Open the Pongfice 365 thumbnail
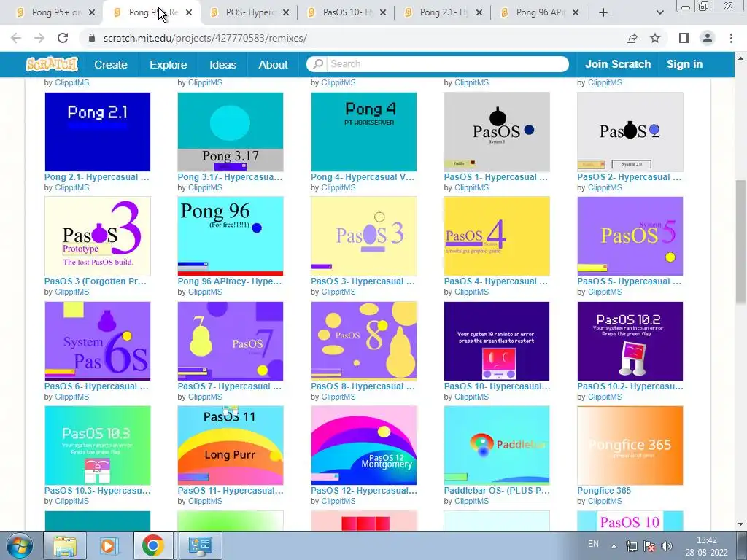This screenshot has width=747, height=560. click(630, 446)
